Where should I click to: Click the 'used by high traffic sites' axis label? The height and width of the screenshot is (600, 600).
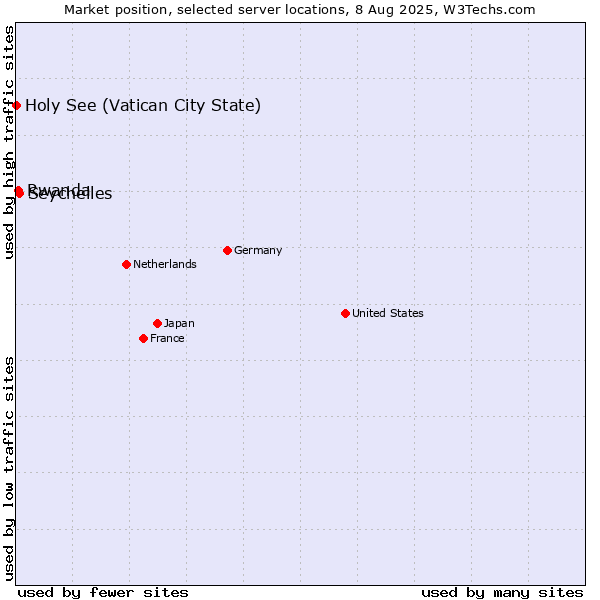(9, 142)
